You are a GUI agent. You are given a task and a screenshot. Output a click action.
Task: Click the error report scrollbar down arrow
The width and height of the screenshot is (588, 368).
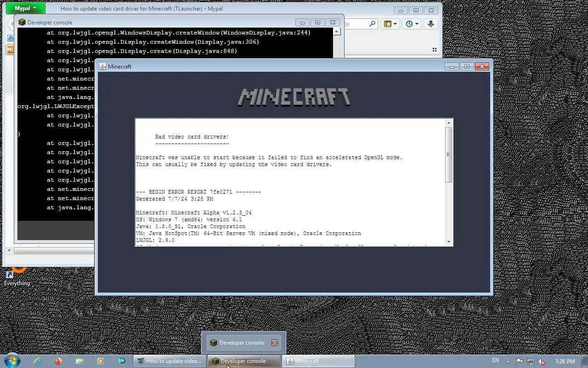449,242
